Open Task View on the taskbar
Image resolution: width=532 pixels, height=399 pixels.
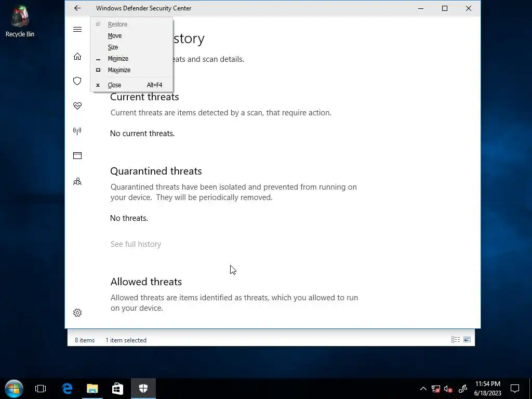click(x=41, y=389)
